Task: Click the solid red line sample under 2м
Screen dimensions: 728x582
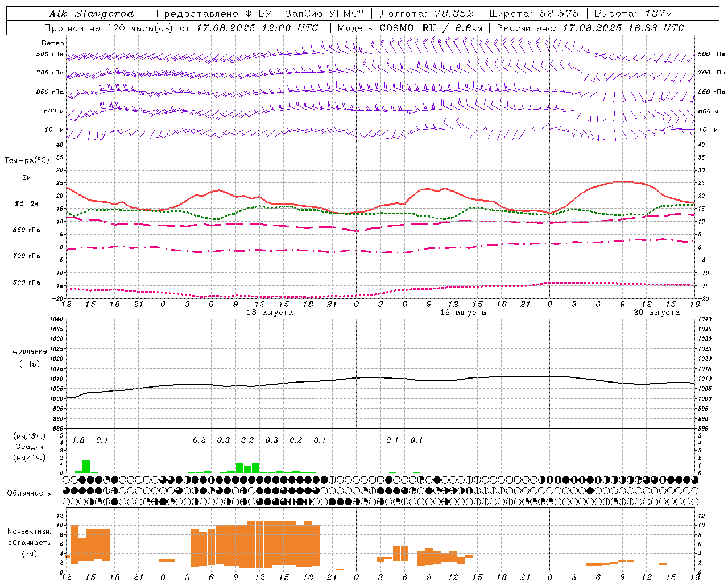Action: 26,184
